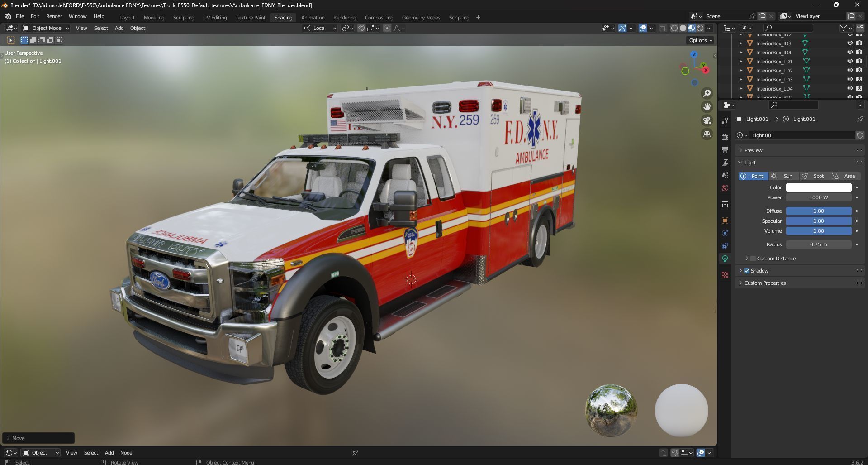The height and width of the screenshot is (465, 868).
Task: Expand the Preview panel
Action: (x=800, y=150)
